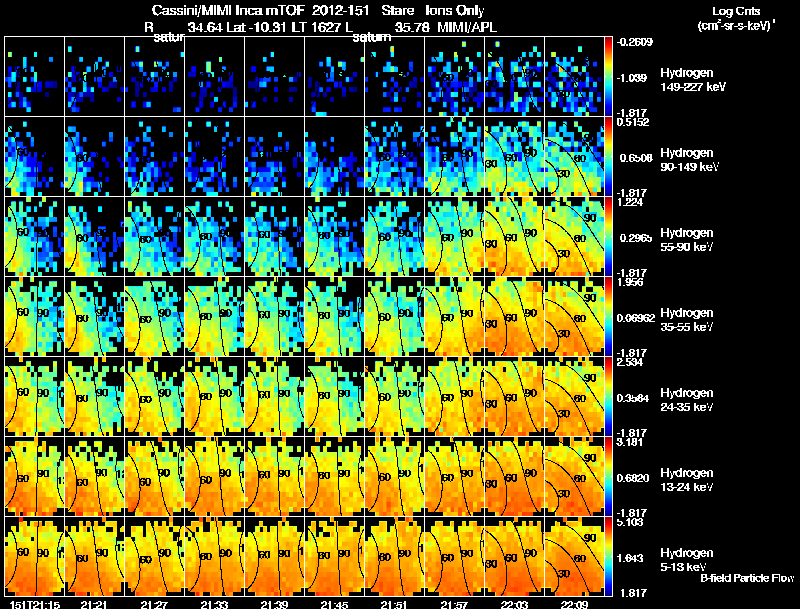Screen dimensions: 800x609
Task: Select the 149-227 keV image panel at 22:09
Action: click(x=574, y=77)
